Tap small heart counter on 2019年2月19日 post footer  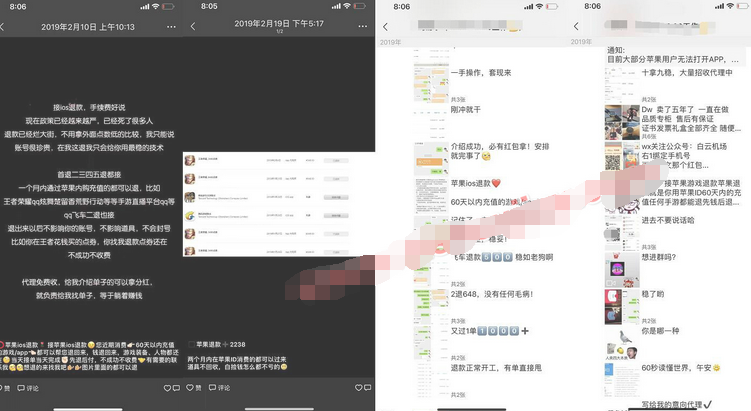(x=358, y=388)
